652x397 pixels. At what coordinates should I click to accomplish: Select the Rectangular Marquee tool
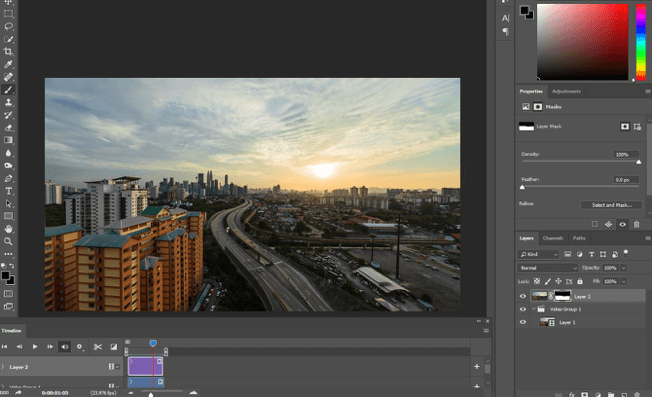tap(8, 14)
